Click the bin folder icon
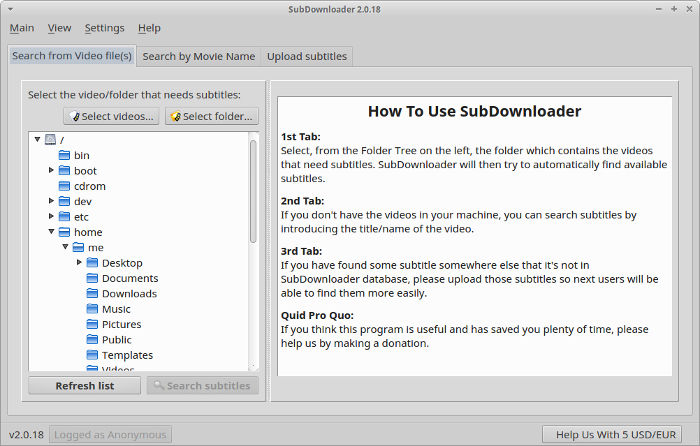Viewport: 700px width, 446px height. (64, 155)
